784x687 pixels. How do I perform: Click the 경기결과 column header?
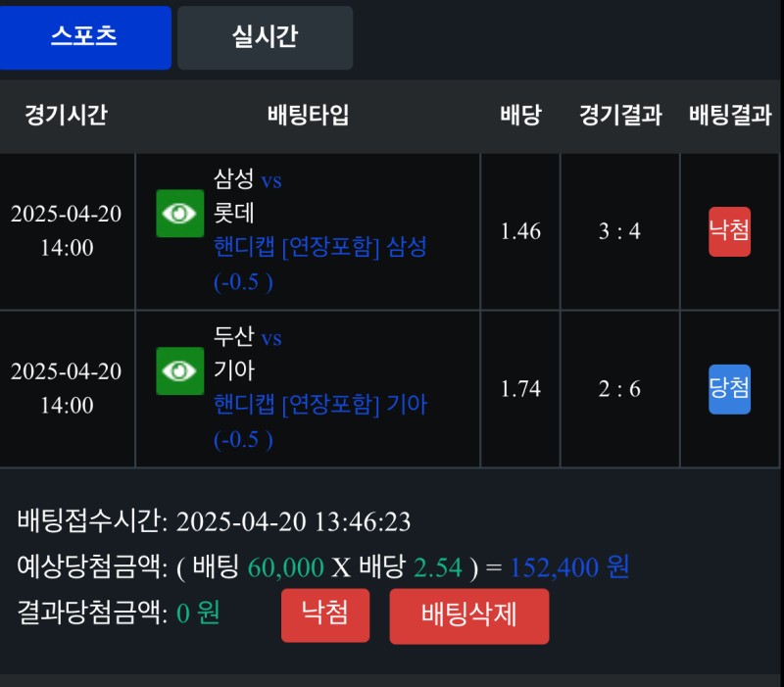(620, 116)
